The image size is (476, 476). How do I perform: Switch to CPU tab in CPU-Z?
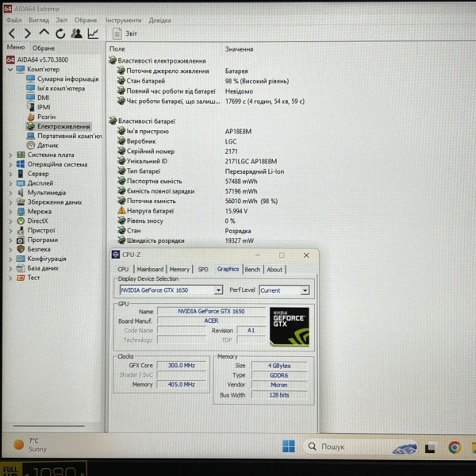[123, 269]
